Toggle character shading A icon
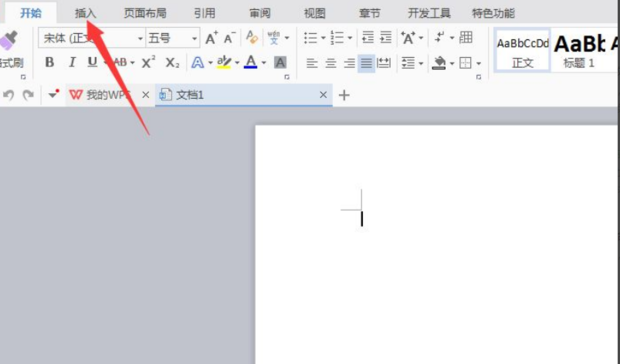Viewport: 620px width, 364px height. [x=280, y=62]
